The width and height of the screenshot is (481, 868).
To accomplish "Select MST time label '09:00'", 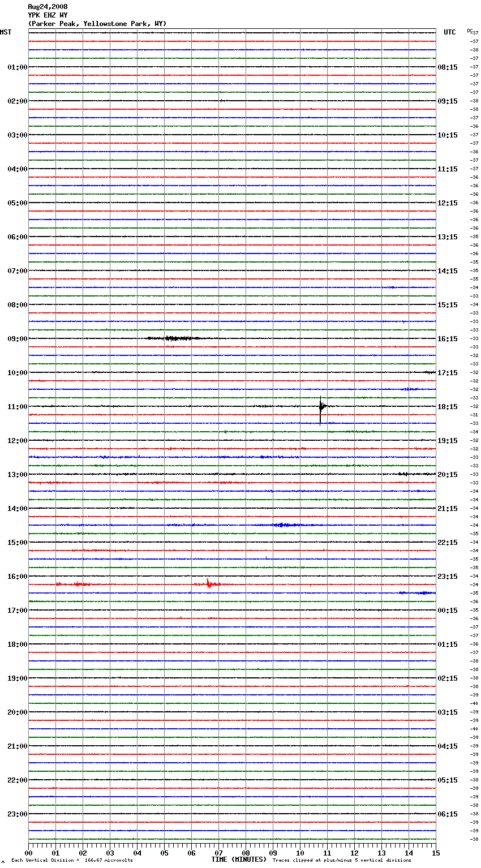I will (18, 339).
